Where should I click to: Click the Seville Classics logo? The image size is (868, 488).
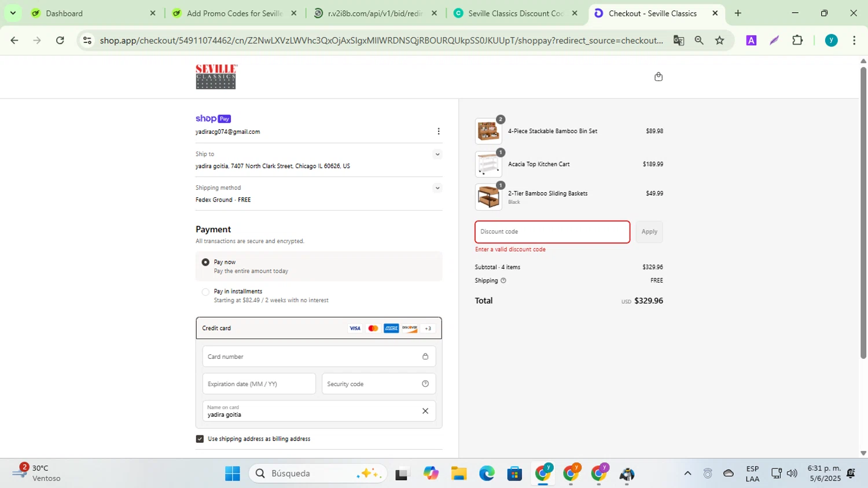click(x=216, y=76)
